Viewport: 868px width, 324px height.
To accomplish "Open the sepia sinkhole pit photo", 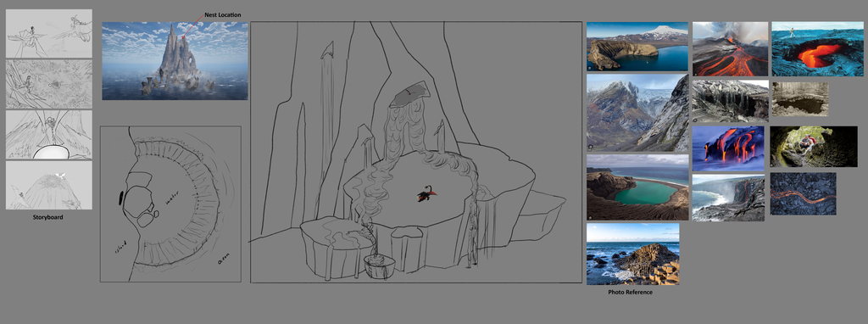I will pyautogui.click(x=800, y=99).
